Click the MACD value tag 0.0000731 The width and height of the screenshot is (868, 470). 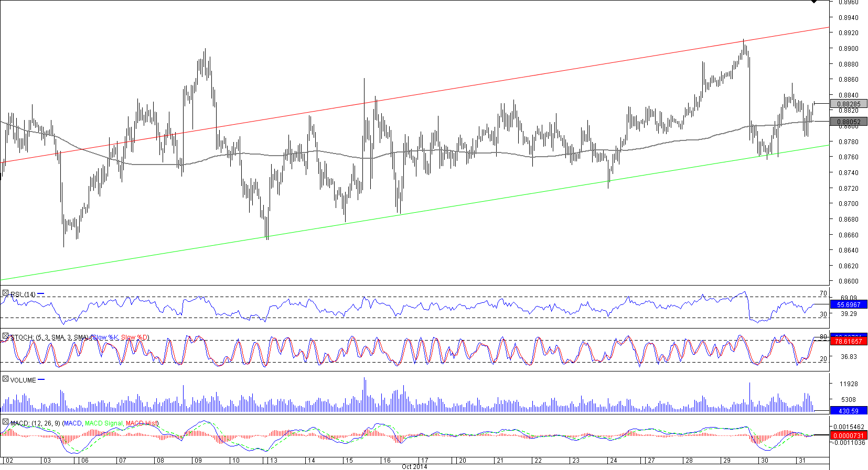pyautogui.click(x=849, y=435)
